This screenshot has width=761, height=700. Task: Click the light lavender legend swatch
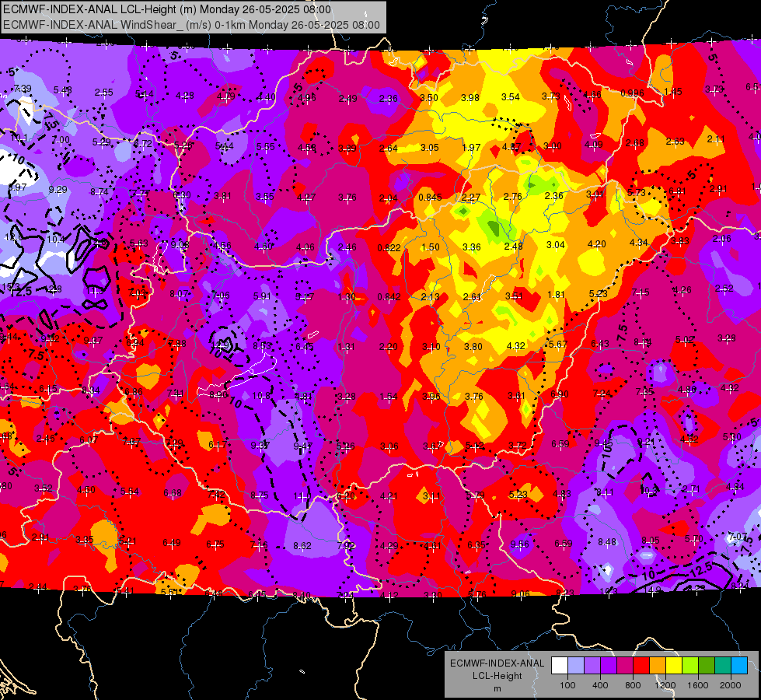(x=576, y=665)
